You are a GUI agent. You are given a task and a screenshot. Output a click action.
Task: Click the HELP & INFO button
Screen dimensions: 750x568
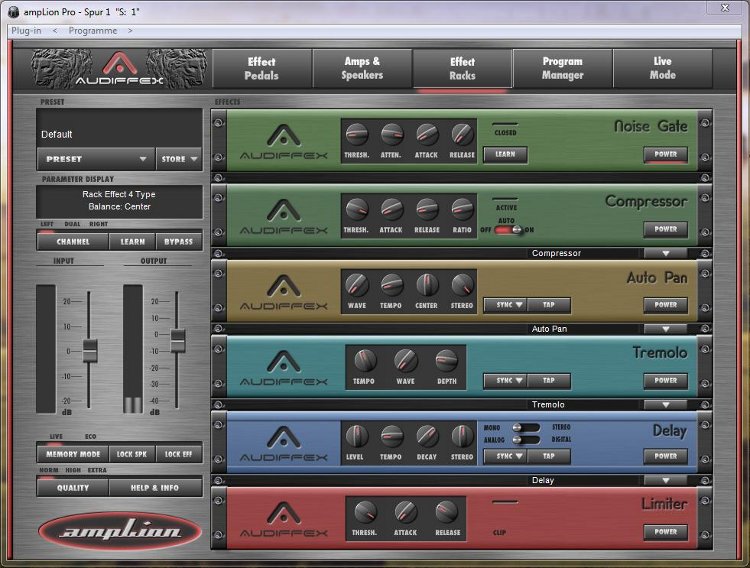[x=155, y=488]
